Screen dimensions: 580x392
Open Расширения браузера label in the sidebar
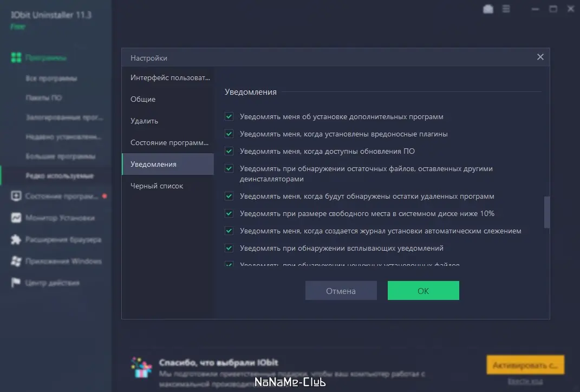pos(63,240)
